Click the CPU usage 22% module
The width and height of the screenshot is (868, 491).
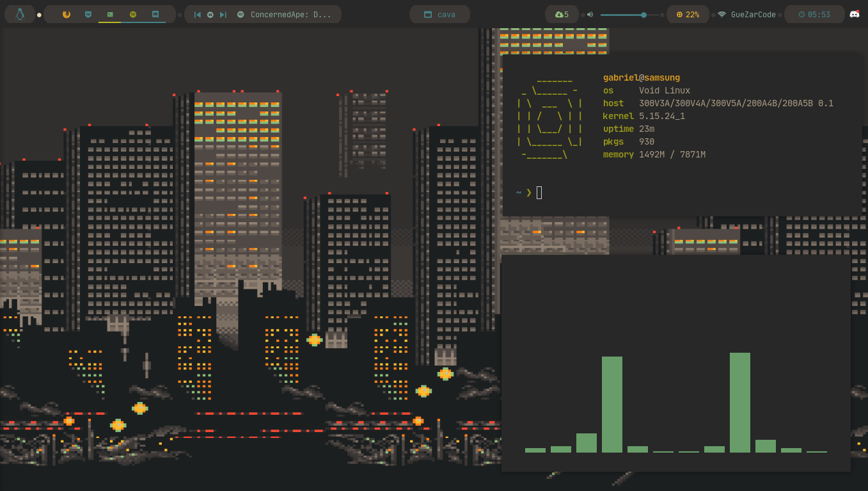tap(688, 14)
